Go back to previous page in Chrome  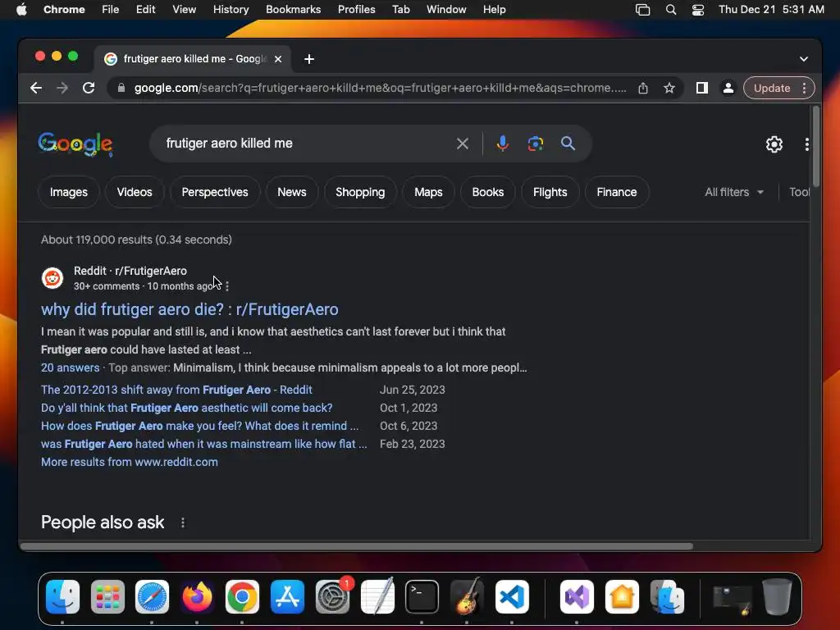pos(36,88)
